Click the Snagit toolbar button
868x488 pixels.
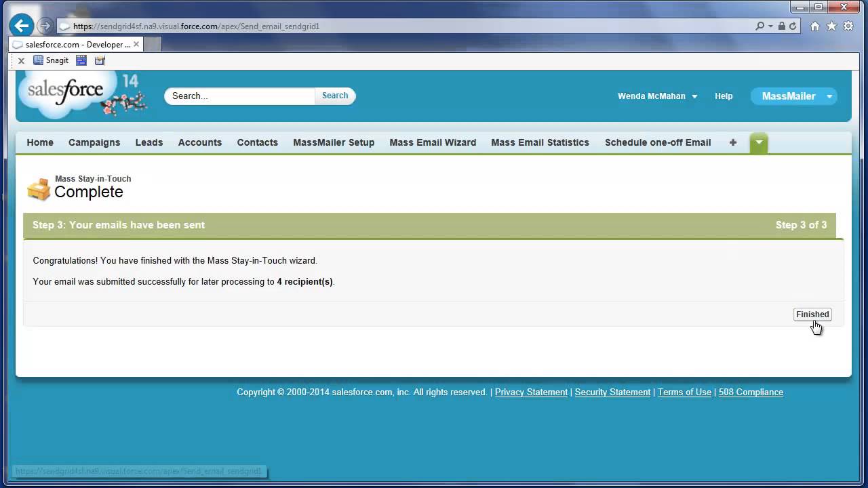[x=52, y=60]
